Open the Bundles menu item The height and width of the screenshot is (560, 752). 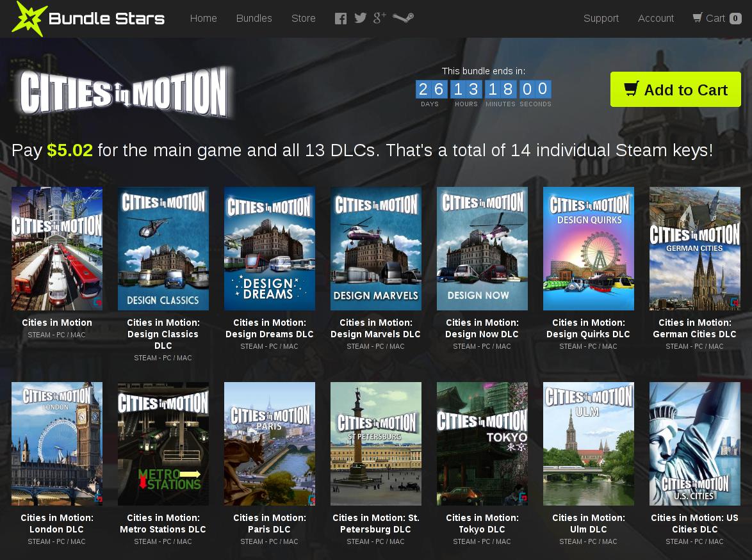click(x=254, y=18)
